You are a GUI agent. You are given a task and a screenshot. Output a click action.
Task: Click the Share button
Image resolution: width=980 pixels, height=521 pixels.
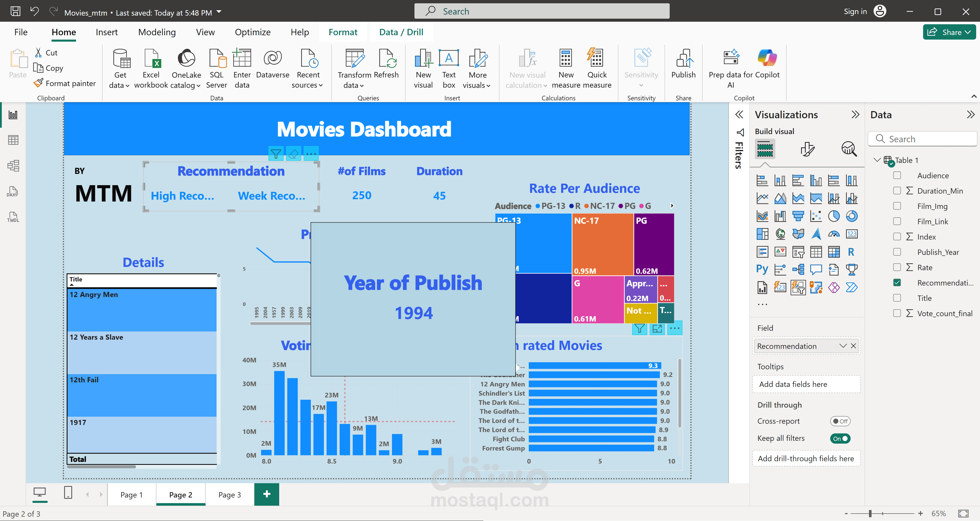tap(949, 32)
